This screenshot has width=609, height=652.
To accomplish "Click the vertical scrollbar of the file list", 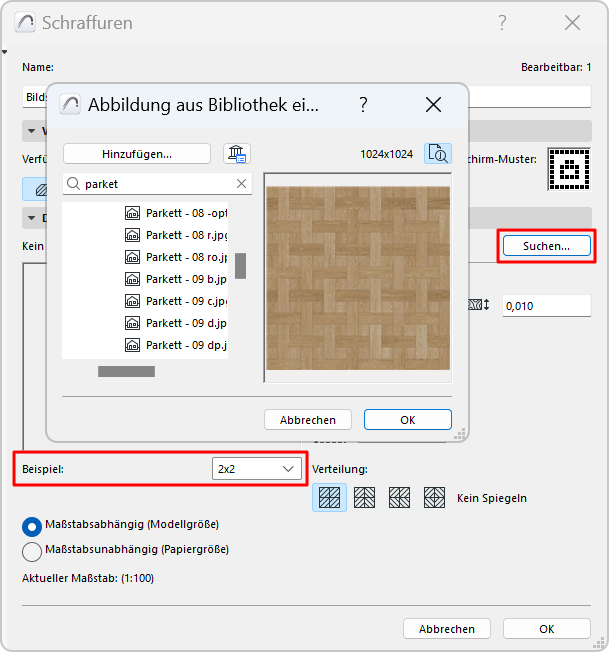I will 240,265.
